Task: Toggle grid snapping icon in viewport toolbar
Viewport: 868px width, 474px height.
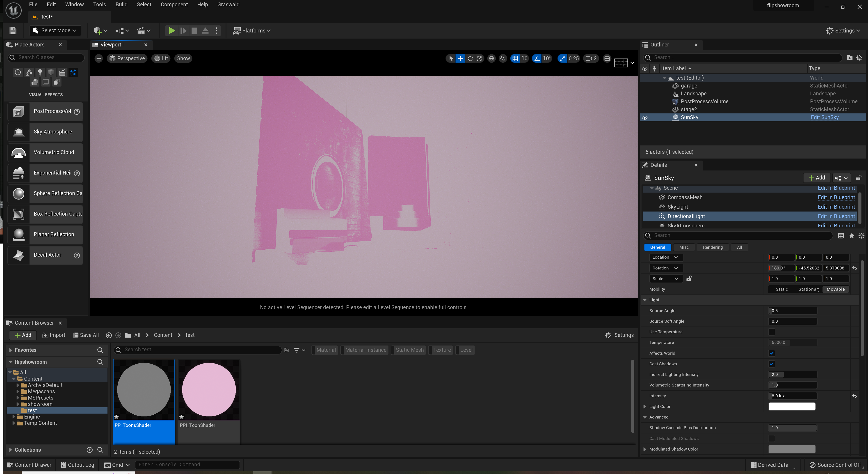Action: coord(515,58)
